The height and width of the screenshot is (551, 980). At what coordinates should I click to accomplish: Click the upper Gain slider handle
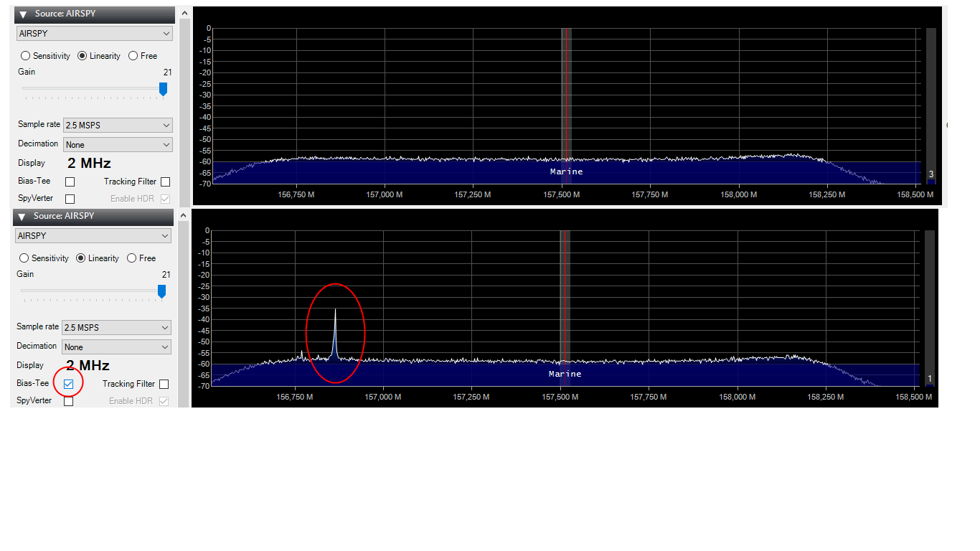[163, 89]
